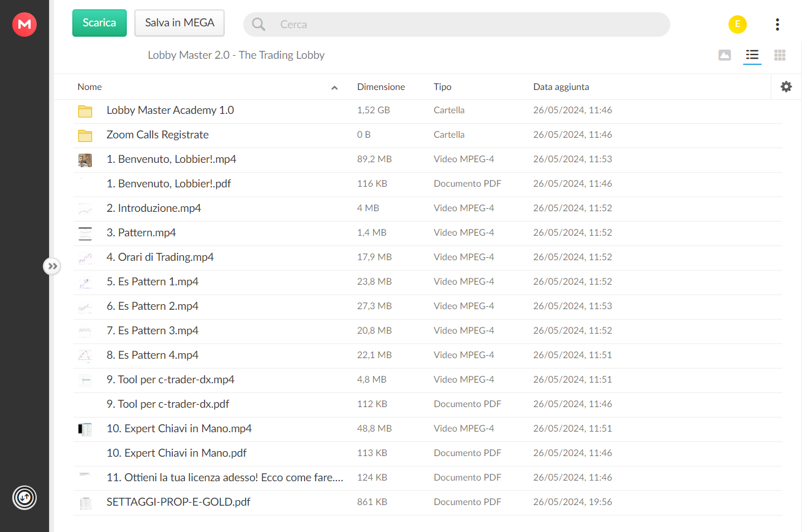Click the 89,2 MB size cell
This screenshot has width=802, height=532.
coord(374,159)
